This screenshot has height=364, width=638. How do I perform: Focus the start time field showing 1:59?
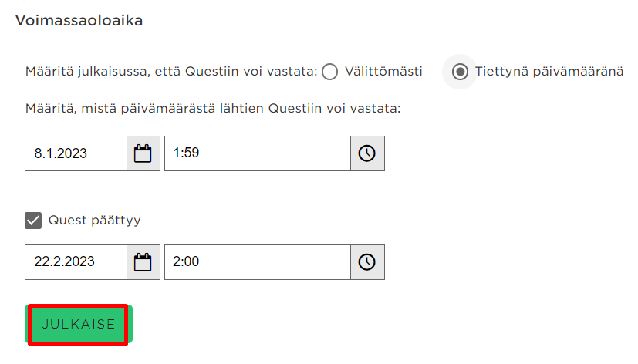point(258,153)
